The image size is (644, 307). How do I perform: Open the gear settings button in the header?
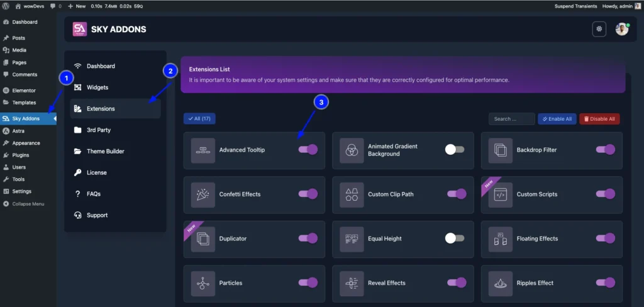(x=599, y=29)
